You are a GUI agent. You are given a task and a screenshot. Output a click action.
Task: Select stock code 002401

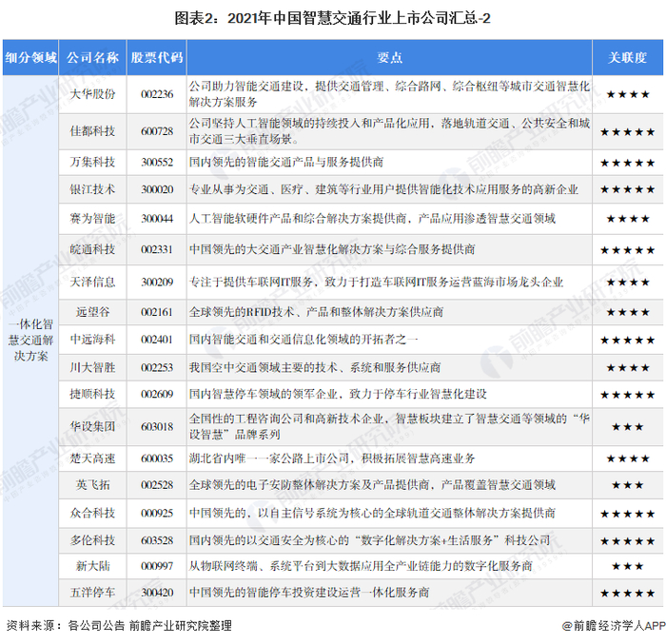pyautogui.click(x=157, y=340)
